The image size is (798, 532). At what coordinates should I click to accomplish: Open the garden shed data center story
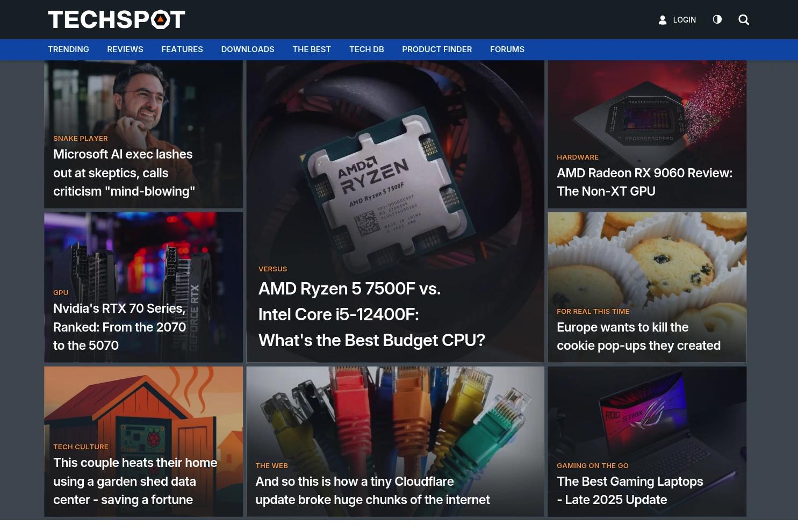click(x=135, y=481)
